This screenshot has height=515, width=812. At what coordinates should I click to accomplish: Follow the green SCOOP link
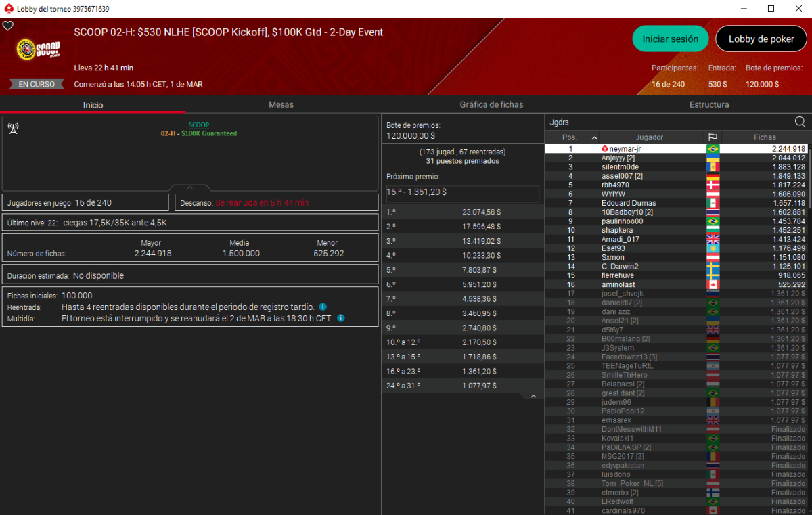click(x=198, y=125)
